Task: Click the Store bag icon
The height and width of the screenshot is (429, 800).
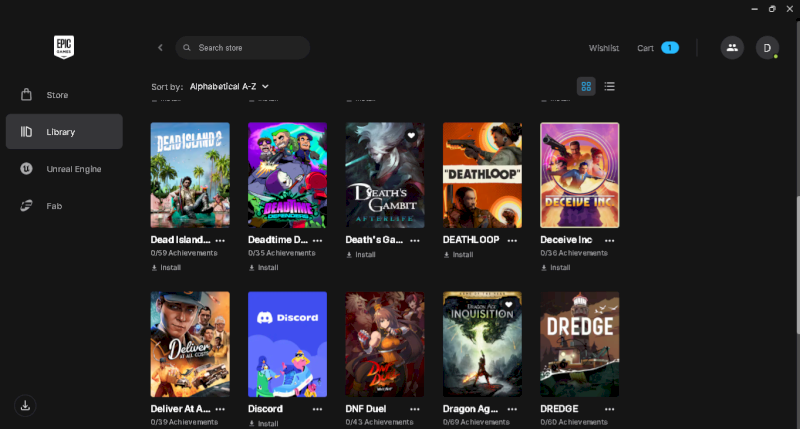Action: tap(26, 94)
